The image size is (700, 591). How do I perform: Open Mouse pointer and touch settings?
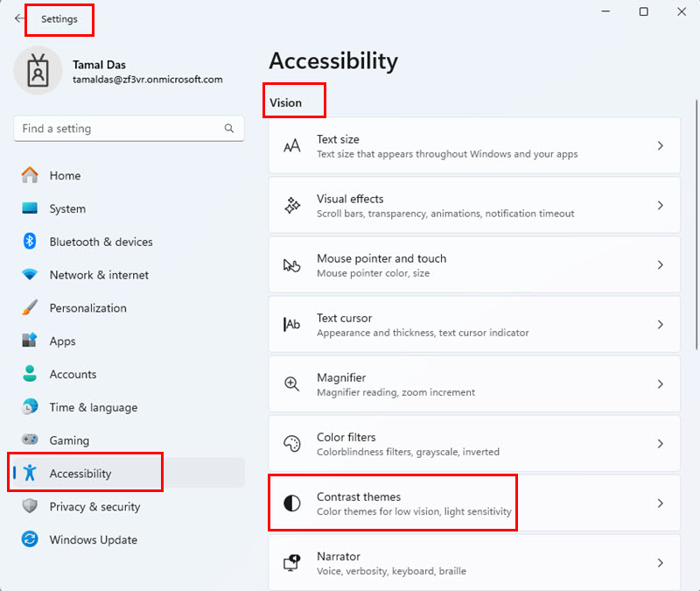pos(474,265)
